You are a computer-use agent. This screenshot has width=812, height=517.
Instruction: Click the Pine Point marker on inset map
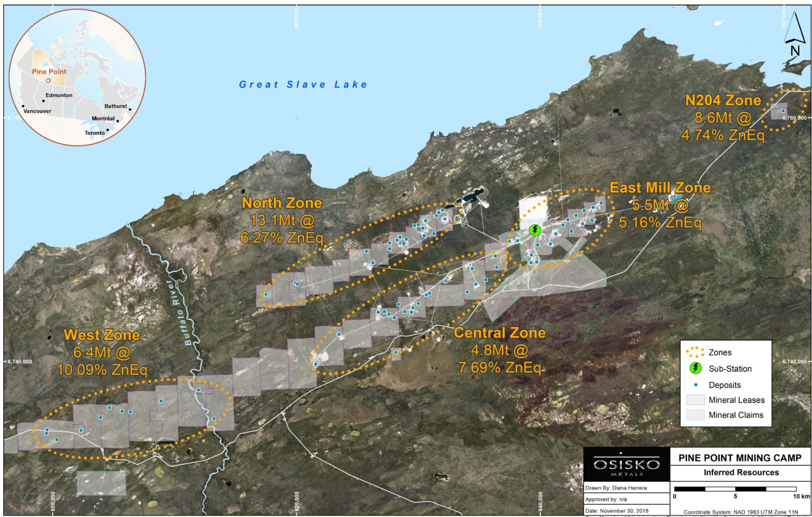(x=48, y=80)
